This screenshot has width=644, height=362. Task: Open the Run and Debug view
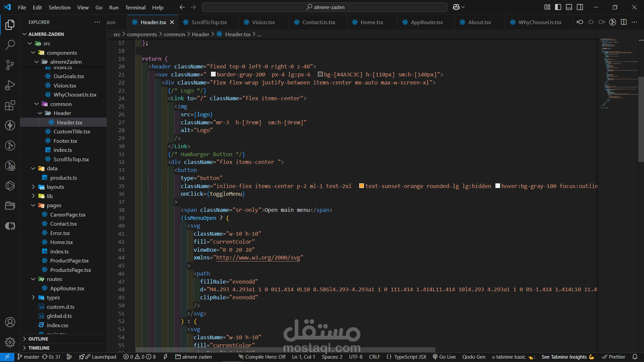[x=10, y=85]
